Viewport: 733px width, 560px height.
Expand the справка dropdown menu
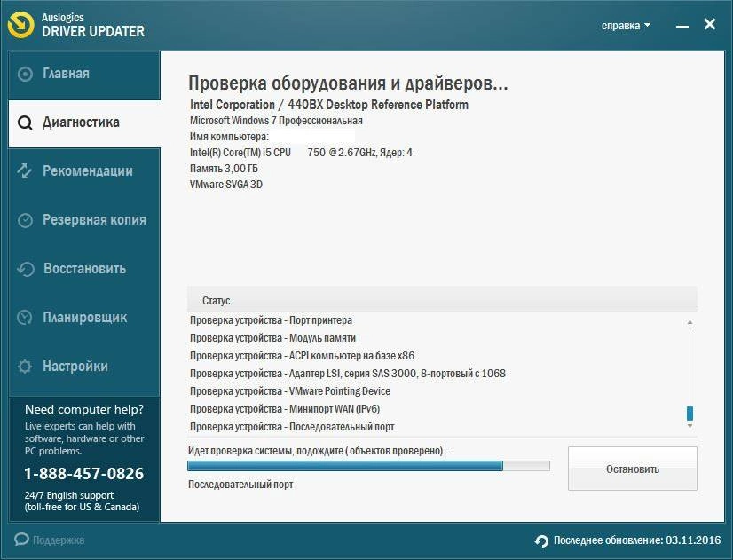[x=626, y=26]
